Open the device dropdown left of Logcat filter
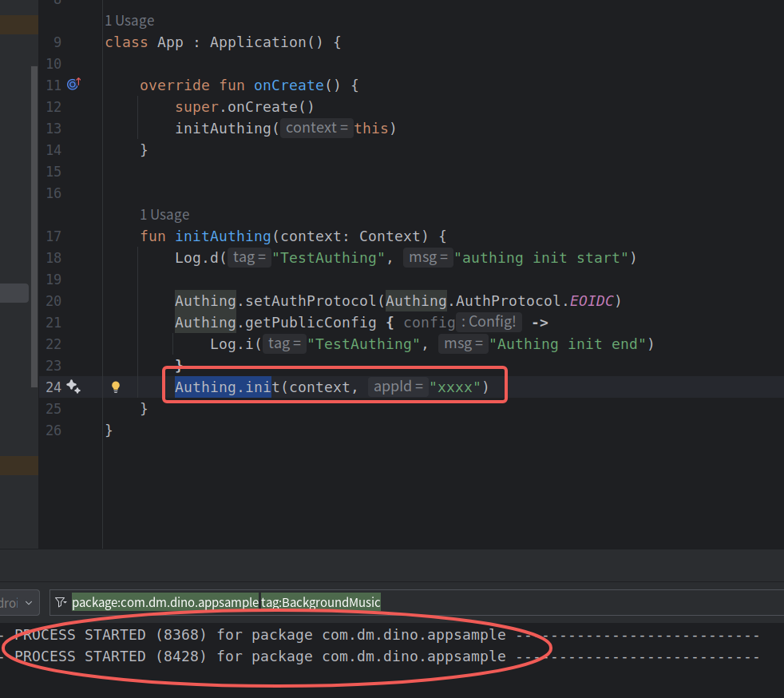This screenshot has width=784, height=698. [19, 602]
